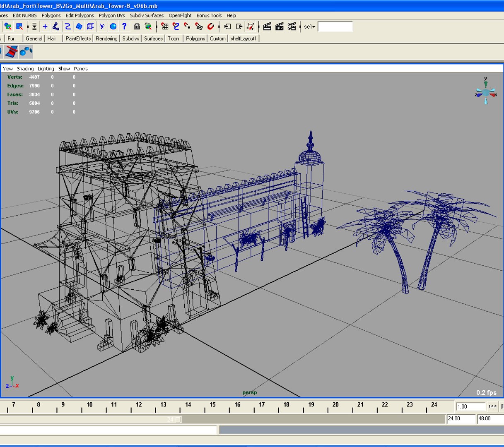
Task: Toggle the rendering selection mask sphere
Action: 113,26
